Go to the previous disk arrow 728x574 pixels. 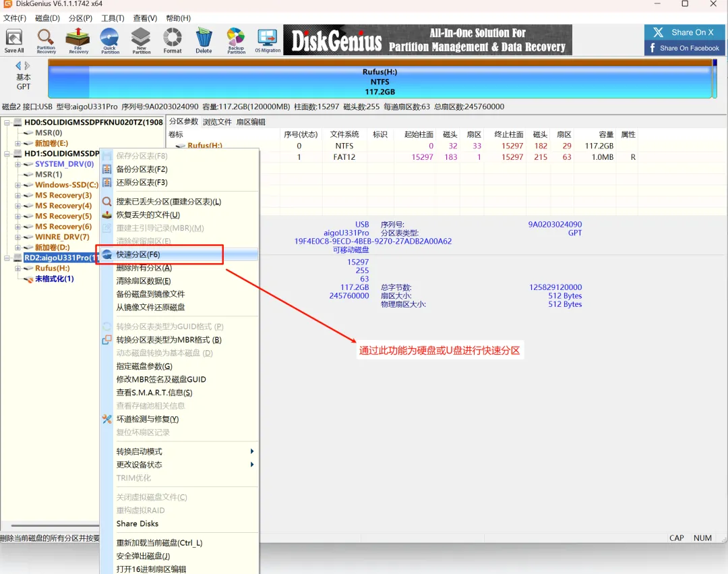(18, 65)
